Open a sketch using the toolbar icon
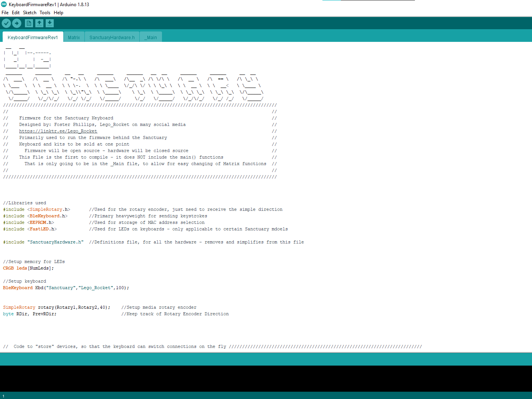Screen dimensions: 532x399 click(39, 23)
